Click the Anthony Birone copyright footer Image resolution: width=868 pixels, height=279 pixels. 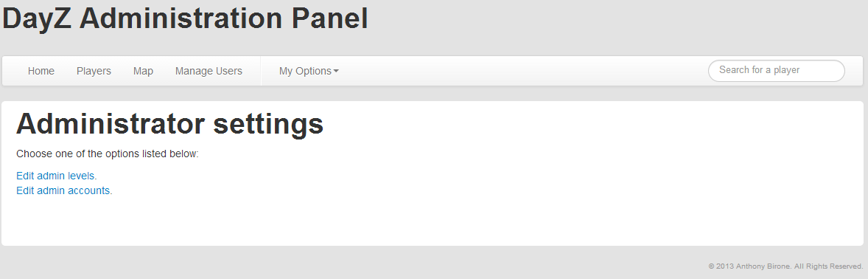[785, 266]
